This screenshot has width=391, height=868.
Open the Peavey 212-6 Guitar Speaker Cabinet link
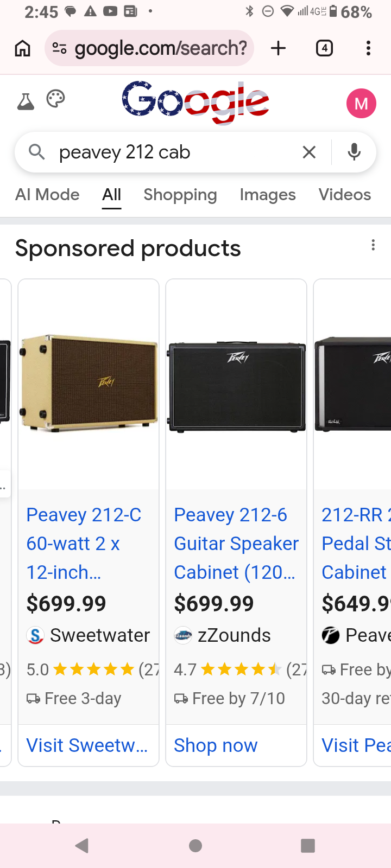click(236, 543)
